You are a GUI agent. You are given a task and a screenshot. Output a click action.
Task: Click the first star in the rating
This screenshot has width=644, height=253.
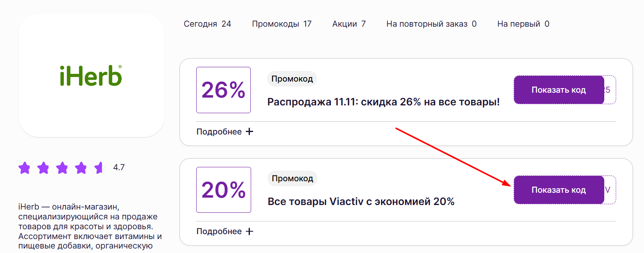point(24,167)
